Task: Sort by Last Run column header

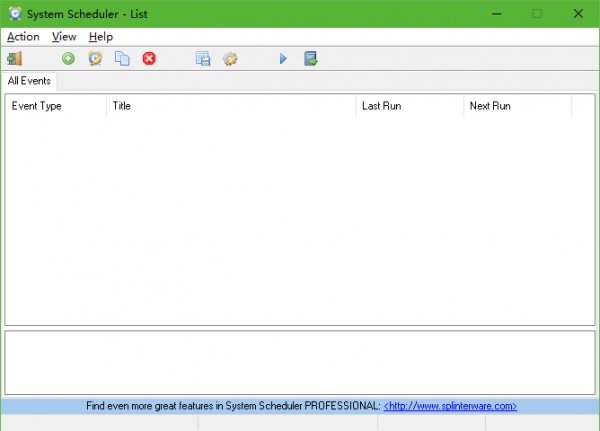Action: tap(410, 106)
